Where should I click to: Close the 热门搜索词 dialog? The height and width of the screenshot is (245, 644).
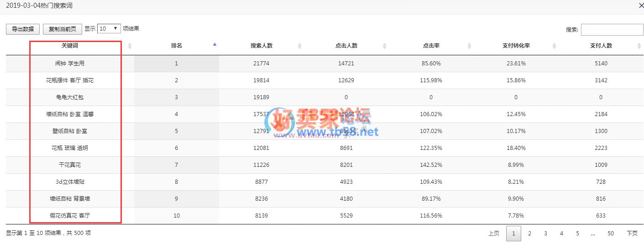[638, 5]
